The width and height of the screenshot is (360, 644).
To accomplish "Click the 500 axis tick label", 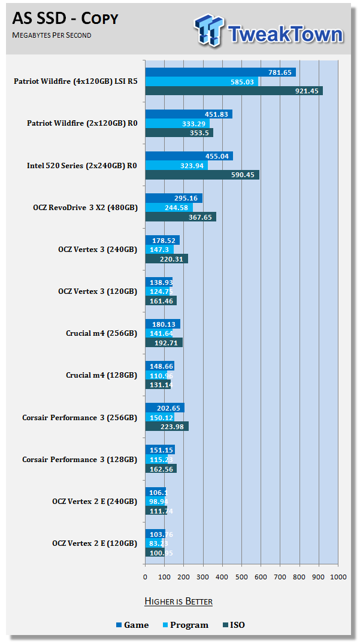I will coord(241,577).
